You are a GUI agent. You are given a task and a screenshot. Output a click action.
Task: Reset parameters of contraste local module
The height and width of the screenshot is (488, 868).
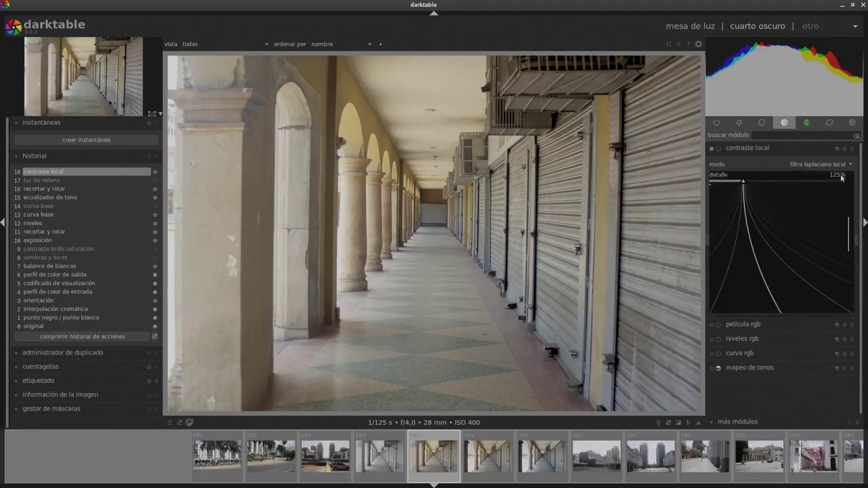(x=844, y=148)
